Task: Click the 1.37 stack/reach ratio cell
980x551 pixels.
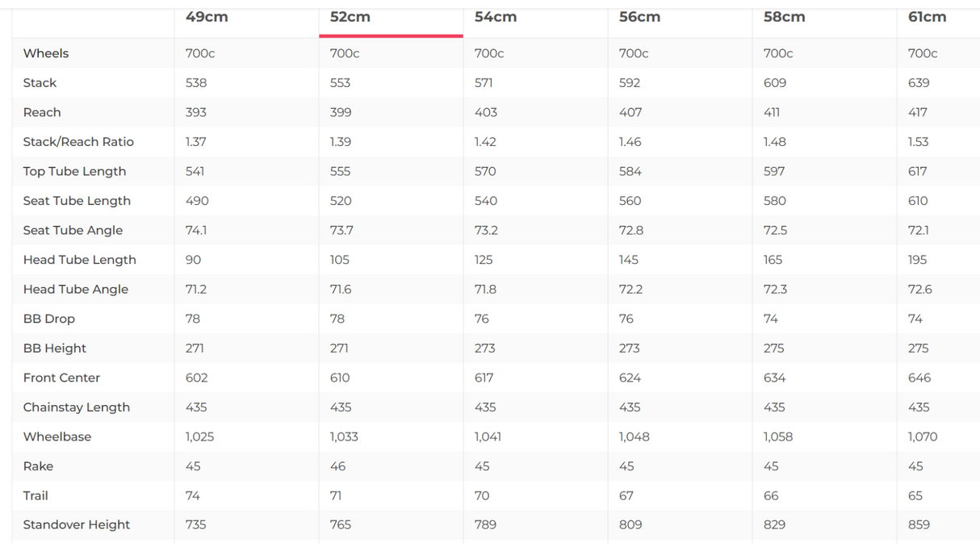Action: pos(196,142)
